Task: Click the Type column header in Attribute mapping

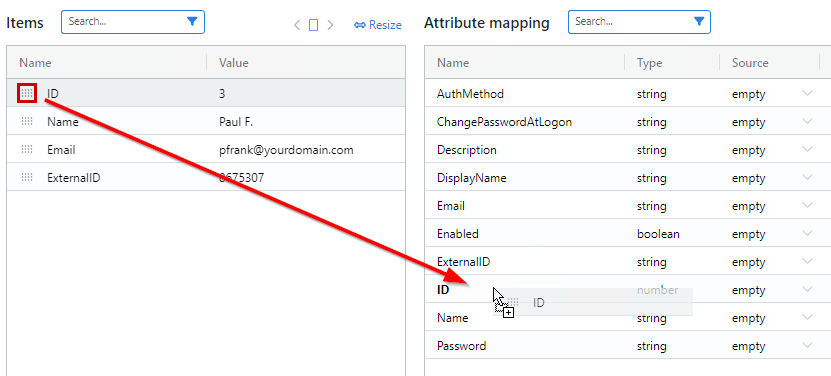Action: tap(649, 63)
